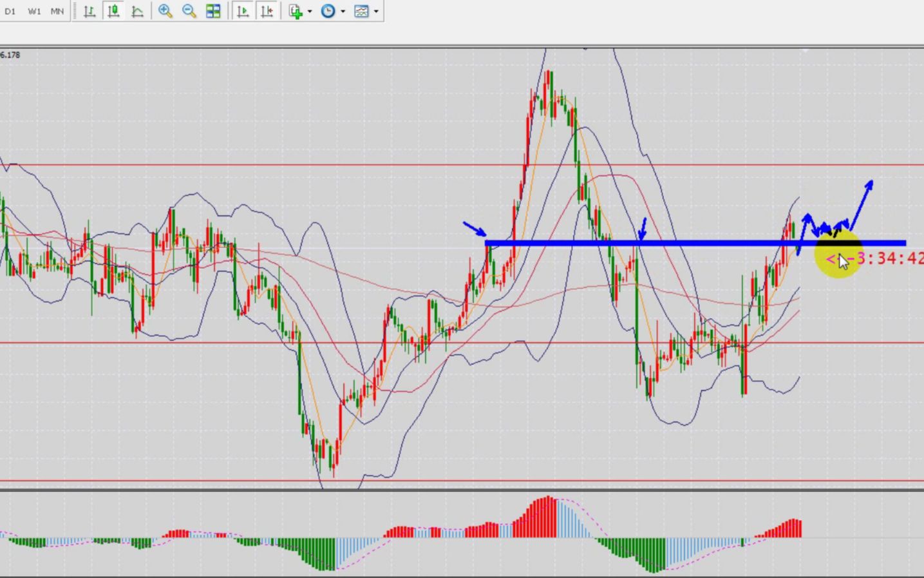Select the bar chart display mode

tap(90, 11)
